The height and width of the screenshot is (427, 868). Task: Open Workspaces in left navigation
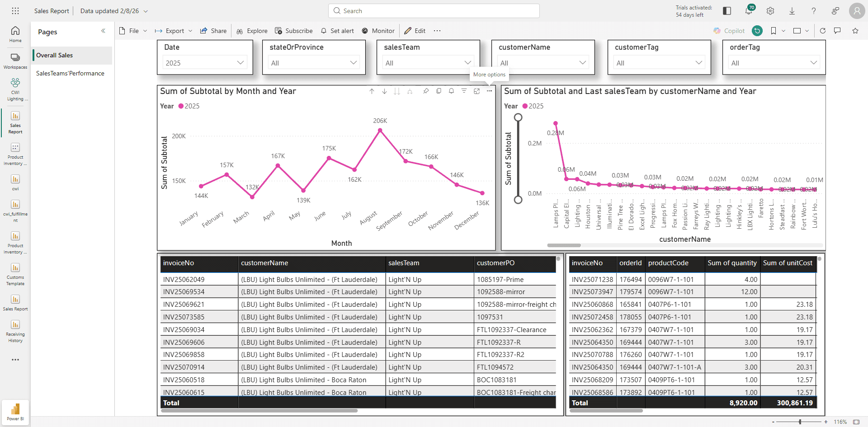(15, 61)
